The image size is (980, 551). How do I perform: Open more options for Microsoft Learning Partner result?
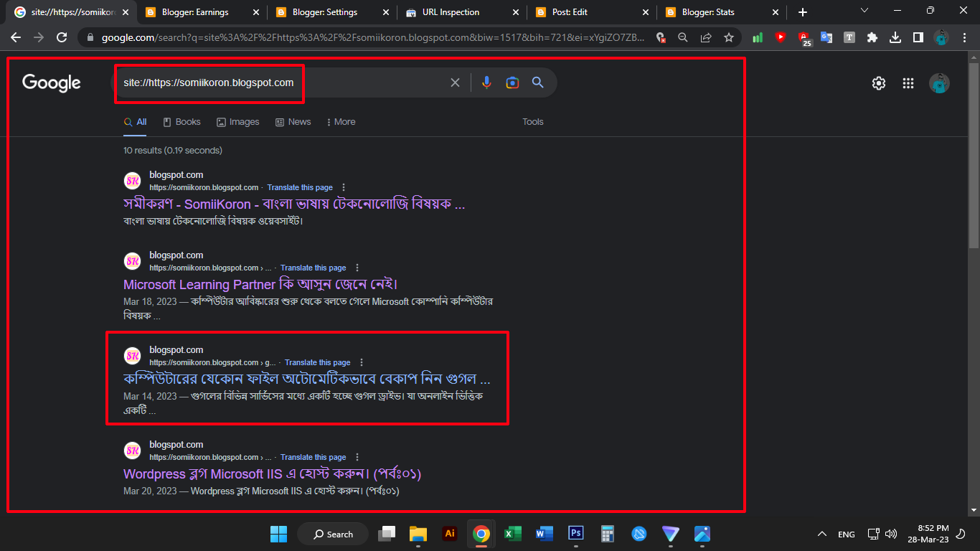[357, 268]
